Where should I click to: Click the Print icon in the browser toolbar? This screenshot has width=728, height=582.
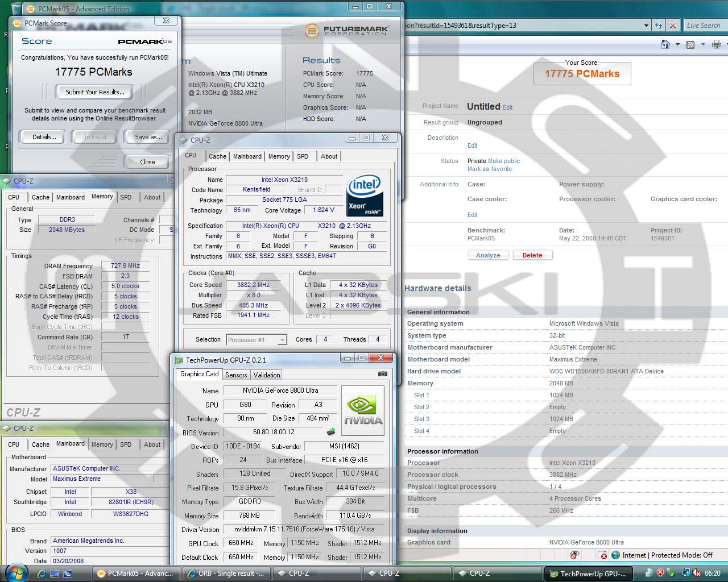[x=717, y=44]
